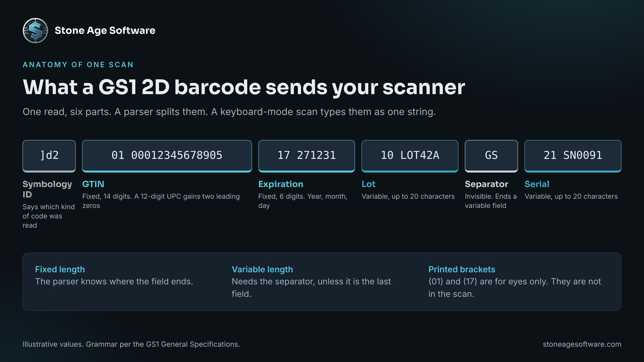Screen dimensions: 644x362
Task: Click the 'Illustrative values' footnote
Action: (131, 344)
